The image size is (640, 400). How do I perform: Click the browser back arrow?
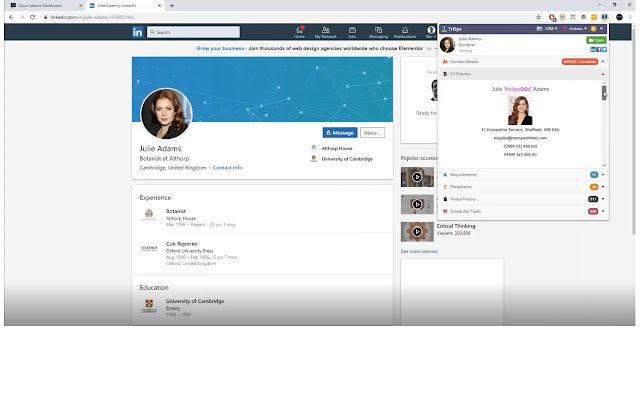[11, 17]
